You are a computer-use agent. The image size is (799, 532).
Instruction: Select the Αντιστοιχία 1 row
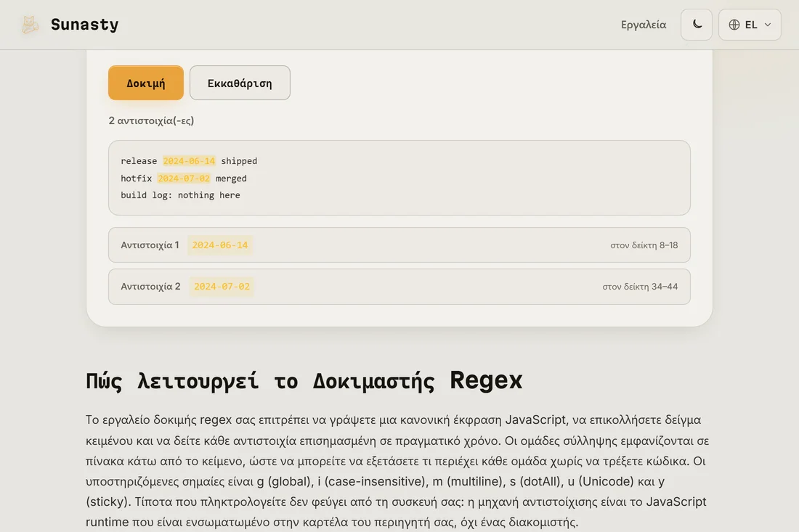pos(399,245)
